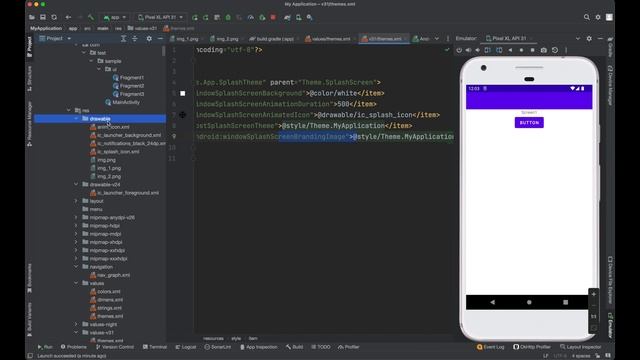Viewport: 640px width, 360px height.
Task: Open Project panel options gear
Action: click(149, 38)
